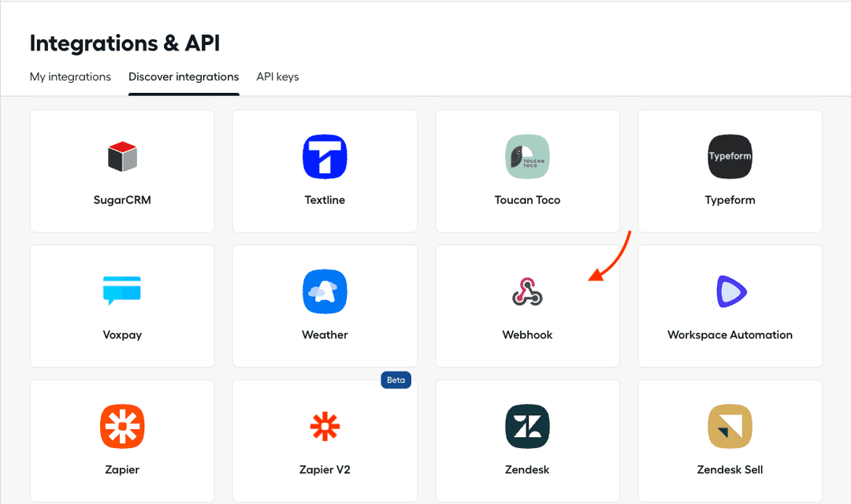Click the Workspace Automation play icon
Viewport: 851px width, 504px height.
730,291
